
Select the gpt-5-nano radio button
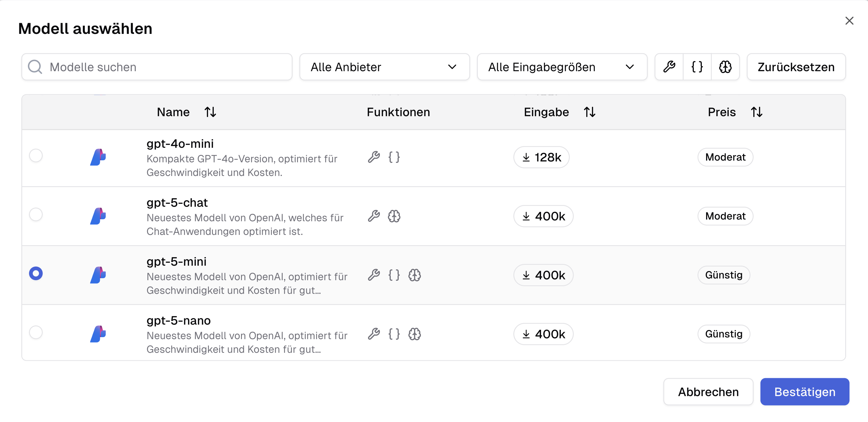click(36, 332)
